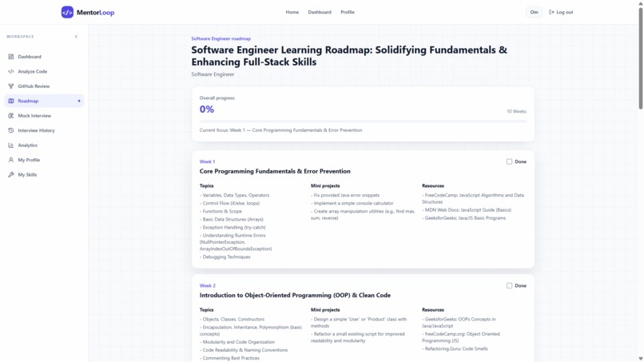Click the GitHub Review branch icon
This screenshot has height=362, width=644.
point(11,86)
